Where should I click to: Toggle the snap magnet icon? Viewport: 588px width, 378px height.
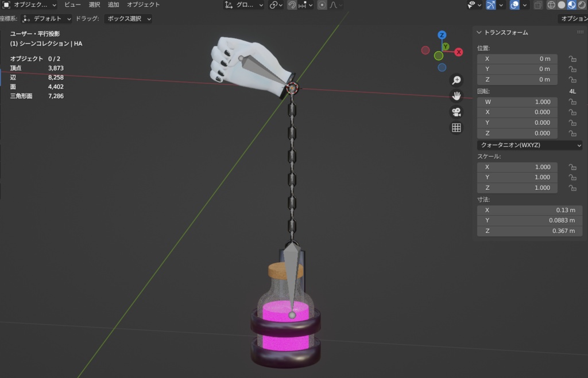292,5
